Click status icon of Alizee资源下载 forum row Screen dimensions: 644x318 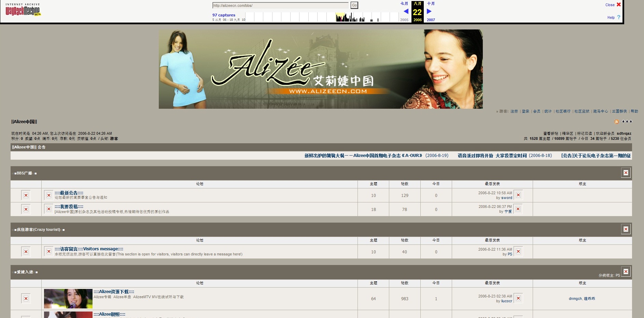point(26,299)
